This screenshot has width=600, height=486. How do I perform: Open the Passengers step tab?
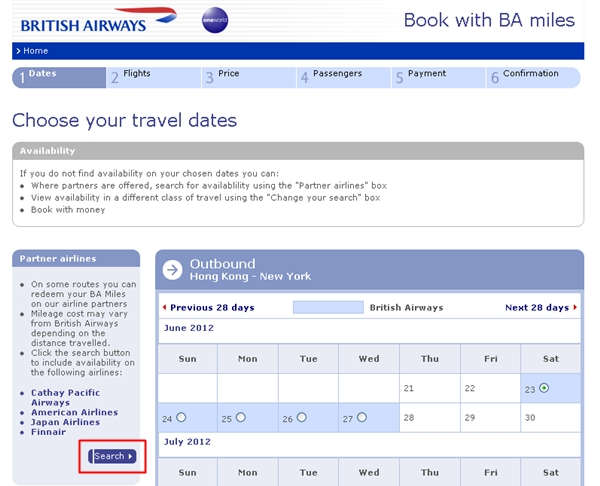tap(344, 78)
